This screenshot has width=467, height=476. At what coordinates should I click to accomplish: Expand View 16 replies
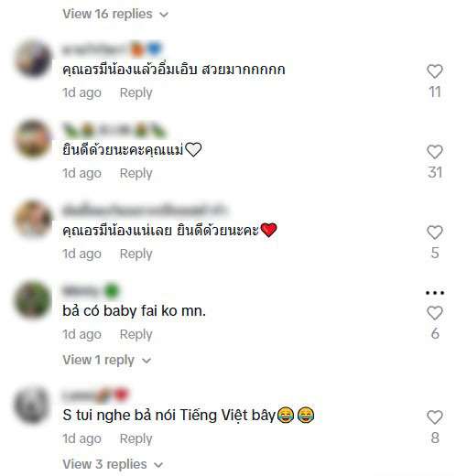click(115, 14)
